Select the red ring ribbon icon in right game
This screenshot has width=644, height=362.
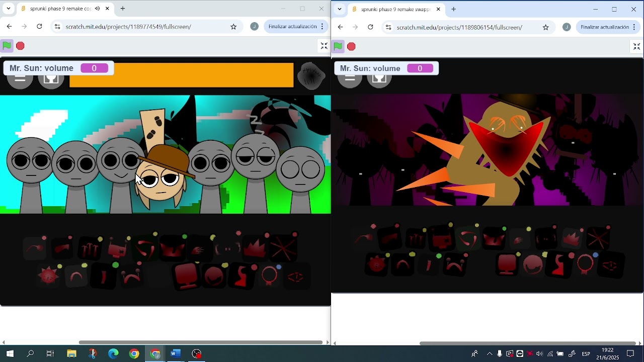[x=586, y=264]
